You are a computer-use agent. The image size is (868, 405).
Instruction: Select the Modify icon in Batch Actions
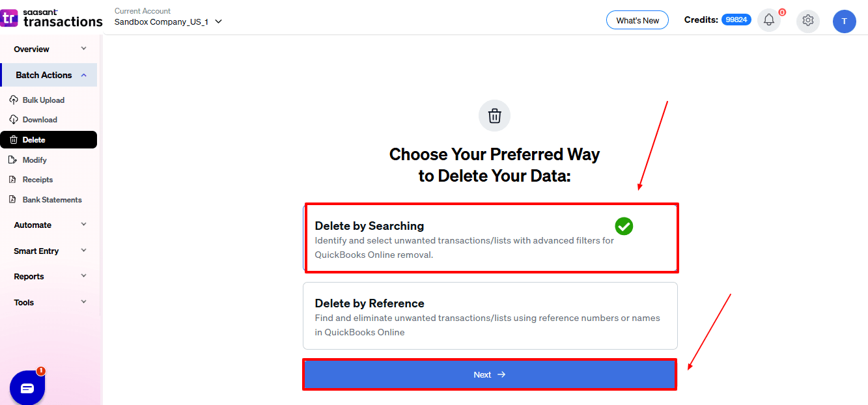point(14,160)
